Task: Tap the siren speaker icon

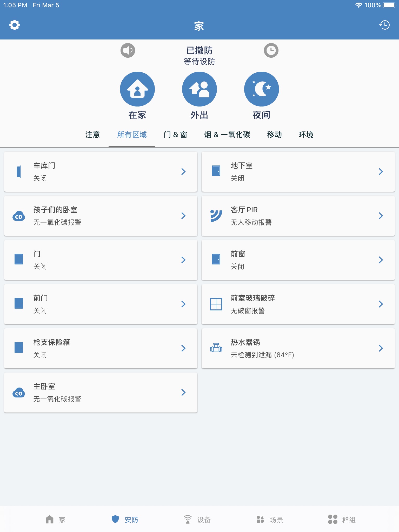Action: click(128, 50)
